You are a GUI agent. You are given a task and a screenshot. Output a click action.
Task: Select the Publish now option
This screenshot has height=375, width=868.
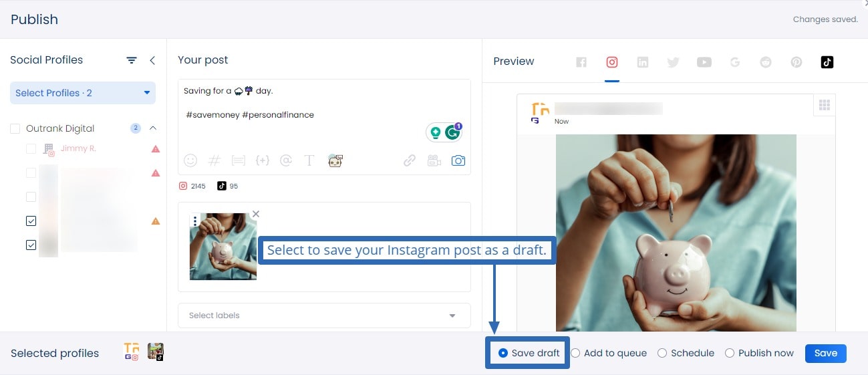click(760, 353)
